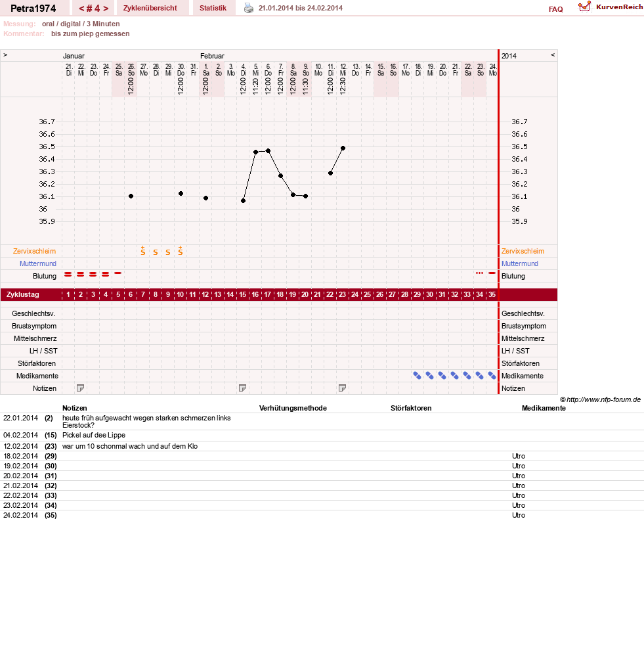Click the left LH / SST row label
Viewport: 644px width, 653px height.
(44, 351)
